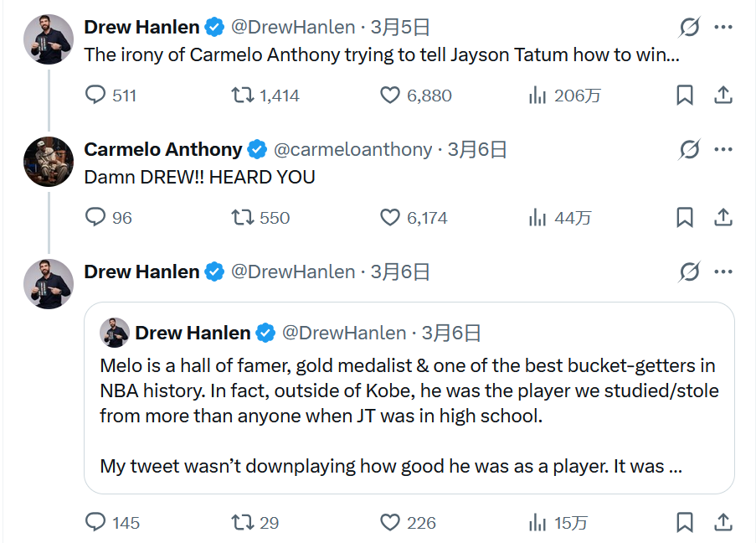Open more options on first Drew Hanlen tweet
This screenshot has width=756, height=543.
(723, 28)
